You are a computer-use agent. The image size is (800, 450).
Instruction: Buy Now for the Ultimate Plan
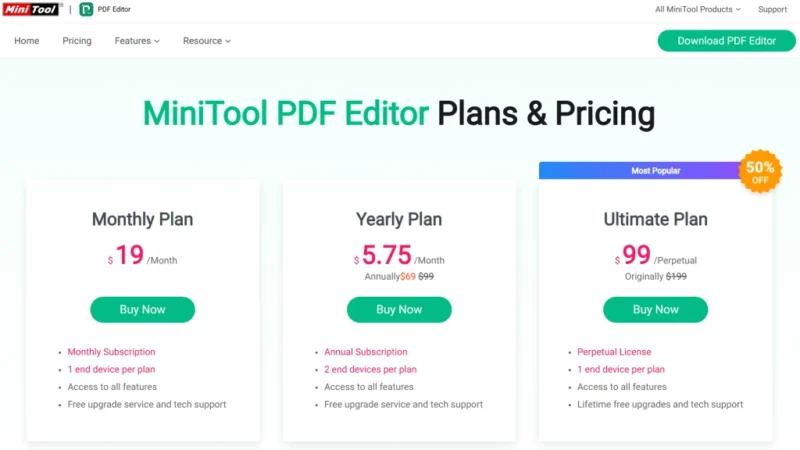[x=656, y=310]
